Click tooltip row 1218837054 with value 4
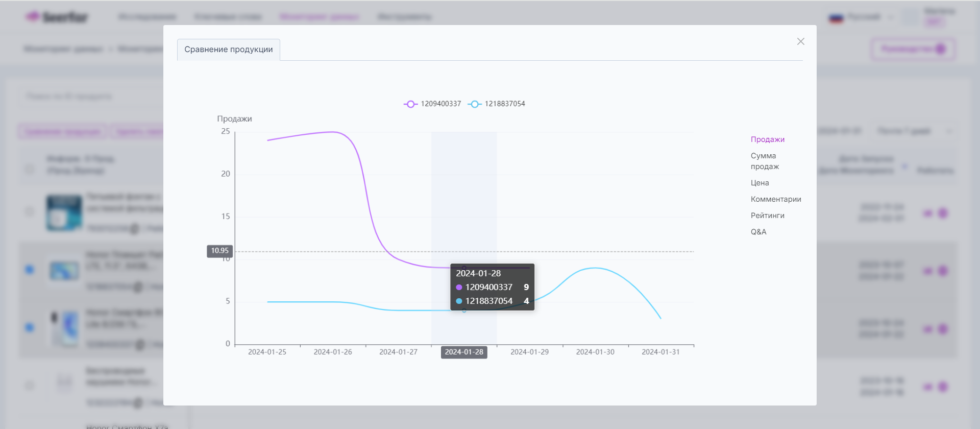This screenshot has height=429, width=980. point(492,301)
